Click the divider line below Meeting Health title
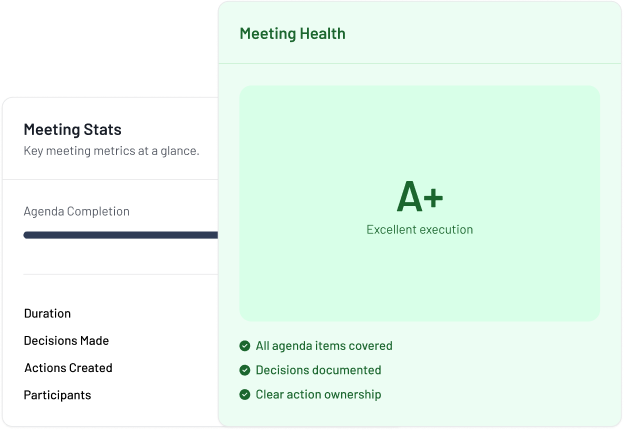Image resolution: width=624 pixels, height=430 pixels. [x=419, y=64]
